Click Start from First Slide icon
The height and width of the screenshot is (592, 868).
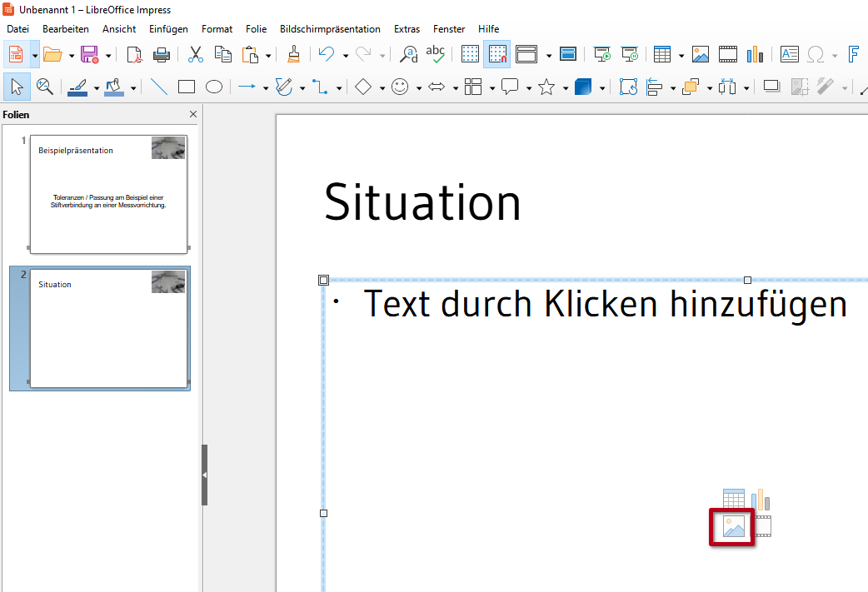click(602, 55)
